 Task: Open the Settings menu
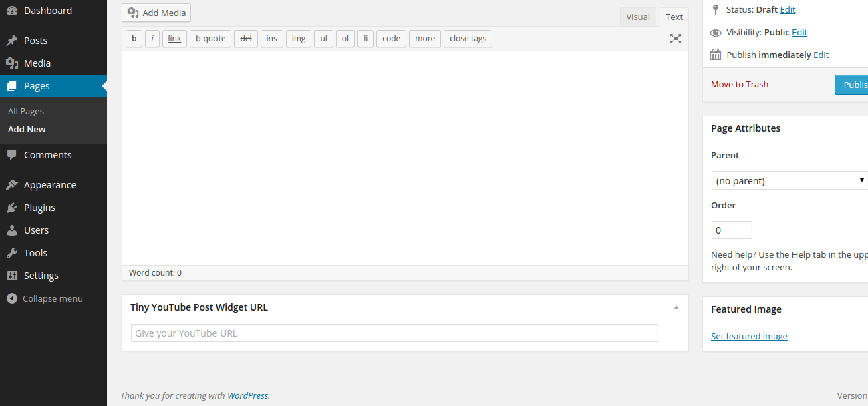(x=53, y=276)
